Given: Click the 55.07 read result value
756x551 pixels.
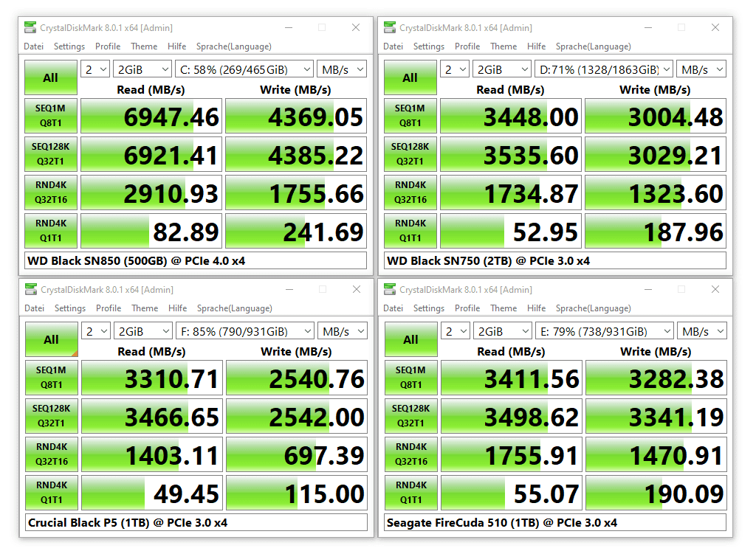Looking at the screenshot, I should [512, 493].
